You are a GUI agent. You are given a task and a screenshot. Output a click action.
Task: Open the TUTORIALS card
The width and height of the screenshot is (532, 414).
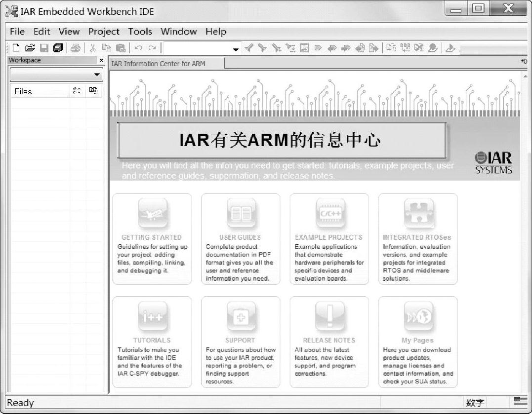coord(152,342)
